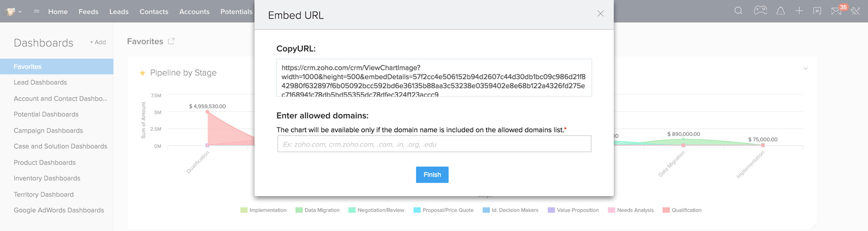Click the + Add dashboard link

(98, 42)
